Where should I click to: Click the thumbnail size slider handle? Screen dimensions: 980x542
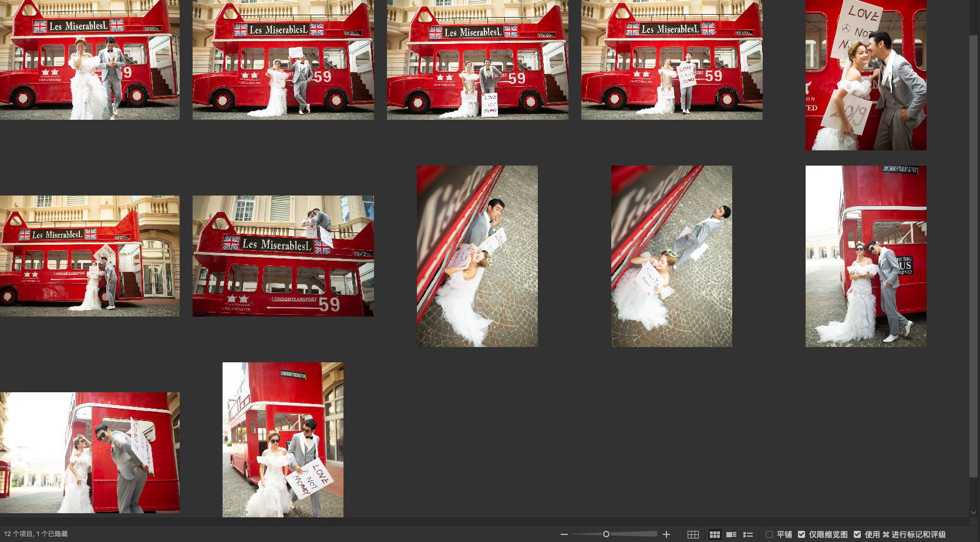point(606,534)
